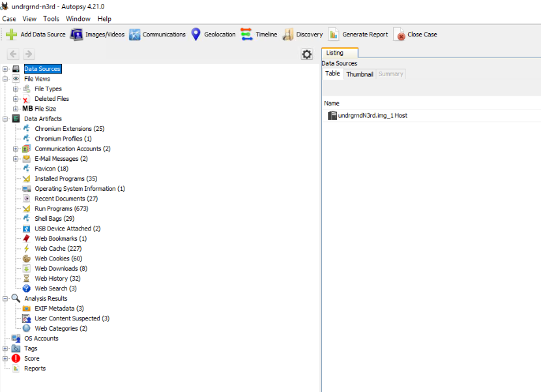Click the Name column header
The width and height of the screenshot is (541, 392).
(x=332, y=104)
